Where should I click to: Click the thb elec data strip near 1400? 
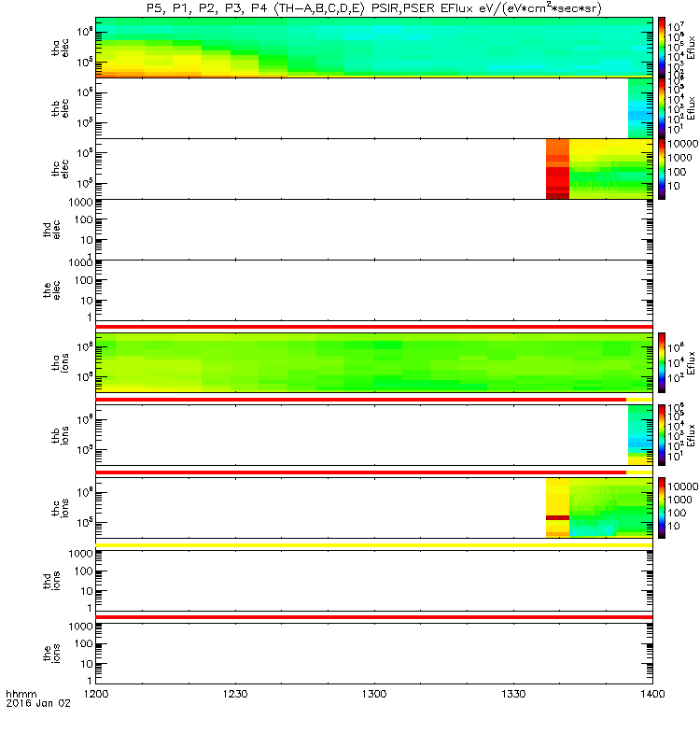click(640, 108)
